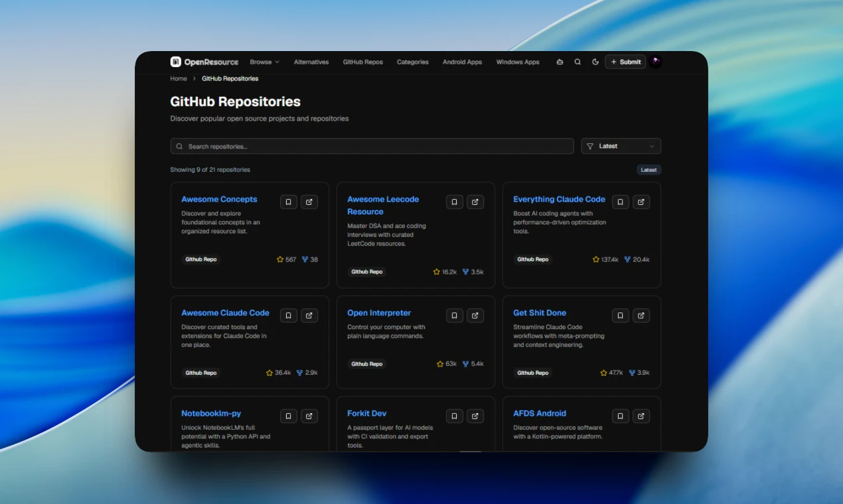Toggle bookmark on Get Shit Done
This screenshot has height=504, width=843.
pos(620,315)
